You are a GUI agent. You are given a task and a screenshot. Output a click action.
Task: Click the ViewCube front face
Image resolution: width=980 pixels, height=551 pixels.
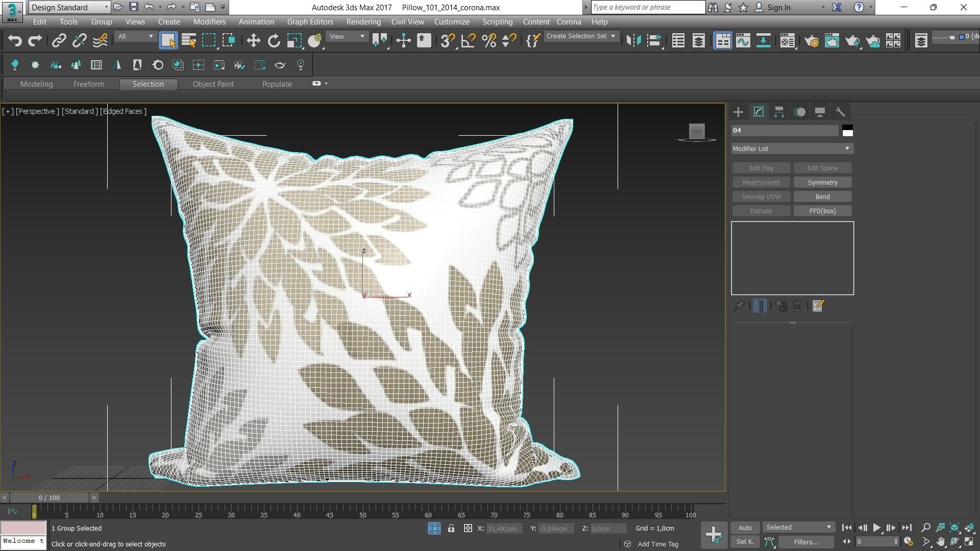click(697, 131)
